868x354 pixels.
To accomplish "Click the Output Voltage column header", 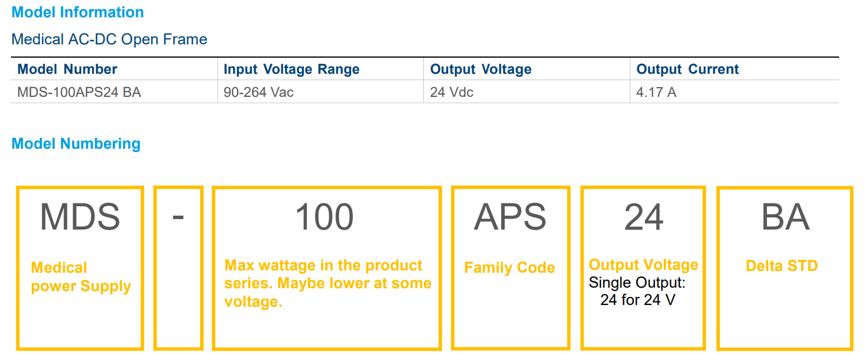I will click(481, 69).
